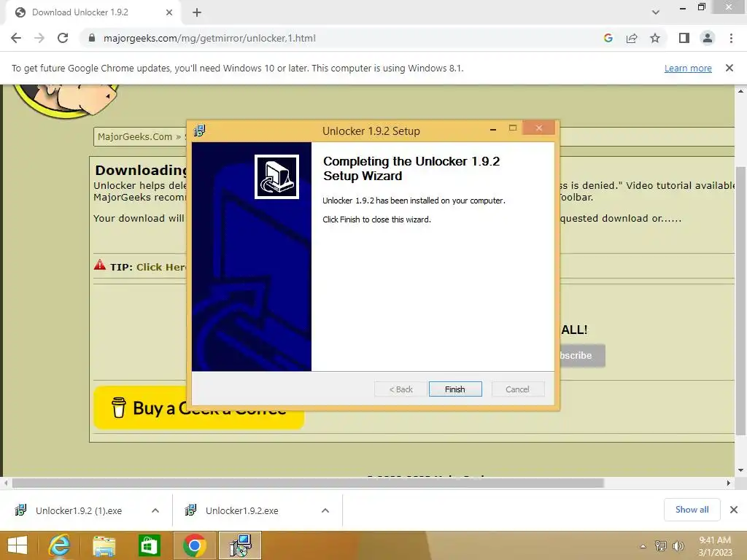747x560 pixels.
Task: Click the Buy a Geek a Coffee banner
Action: click(198, 408)
